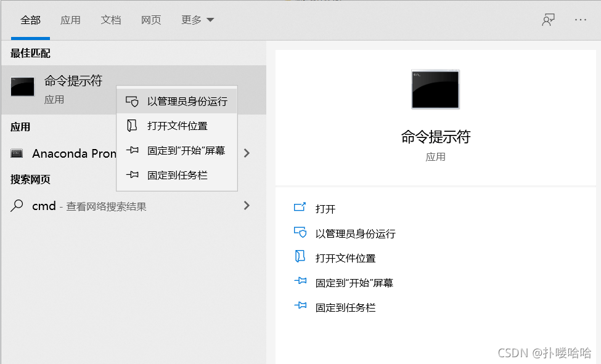Click the folder icon beside right panel 打开文件位置
Image resolution: width=601 pixels, height=364 pixels.
[x=300, y=257]
